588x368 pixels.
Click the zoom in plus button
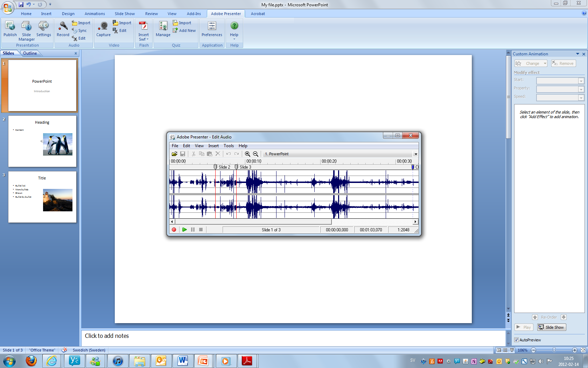pos(574,350)
